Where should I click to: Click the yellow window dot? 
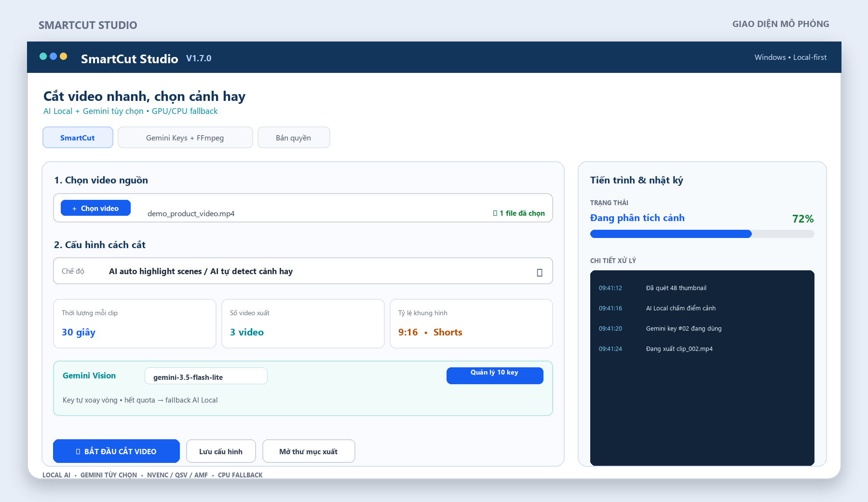coord(63,56)
